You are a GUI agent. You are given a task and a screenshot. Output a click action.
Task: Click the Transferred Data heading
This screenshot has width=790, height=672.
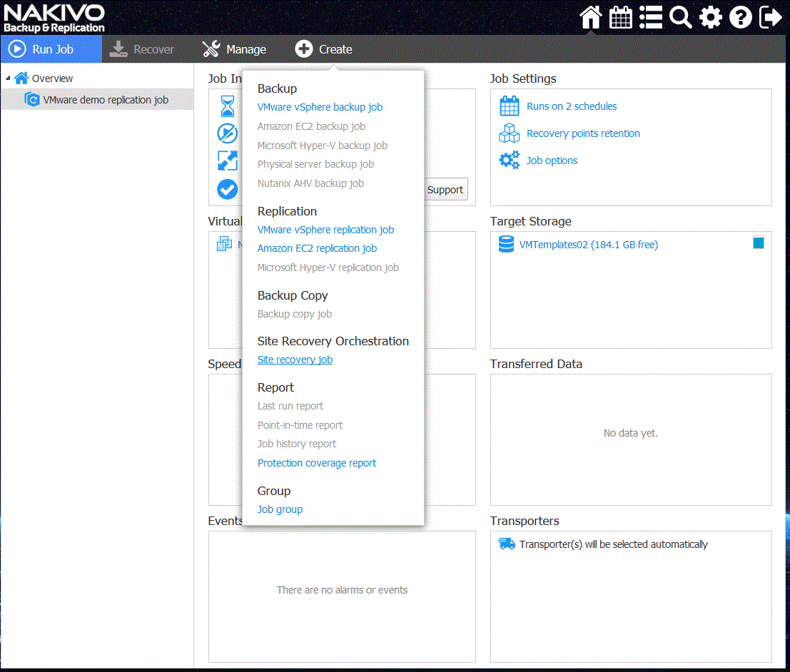tap(536, 364)
